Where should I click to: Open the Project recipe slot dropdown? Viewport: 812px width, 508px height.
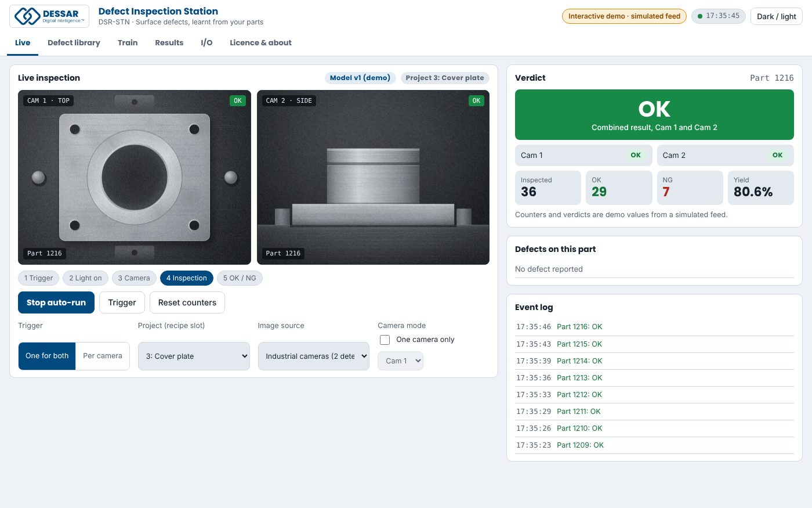tap(194, 356)
